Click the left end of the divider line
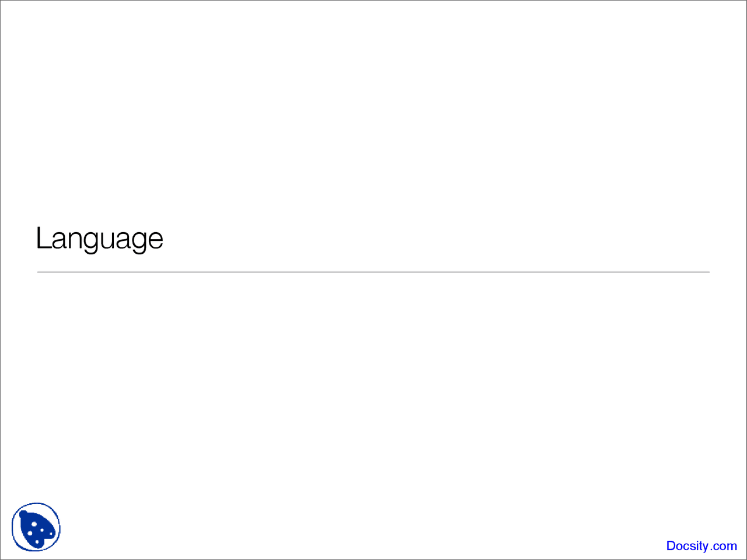The image size is (747, 560). click(40, 272)
